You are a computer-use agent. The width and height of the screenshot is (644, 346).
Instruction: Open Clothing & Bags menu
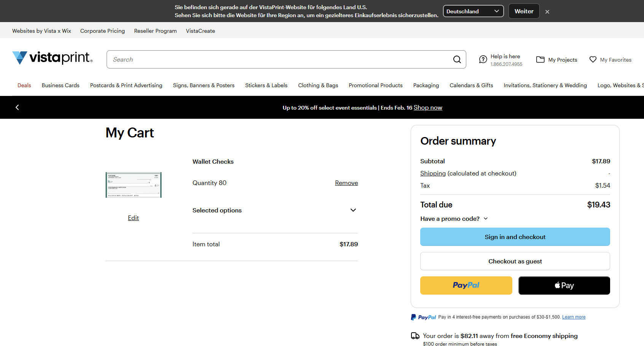click(x=318, y=85)
